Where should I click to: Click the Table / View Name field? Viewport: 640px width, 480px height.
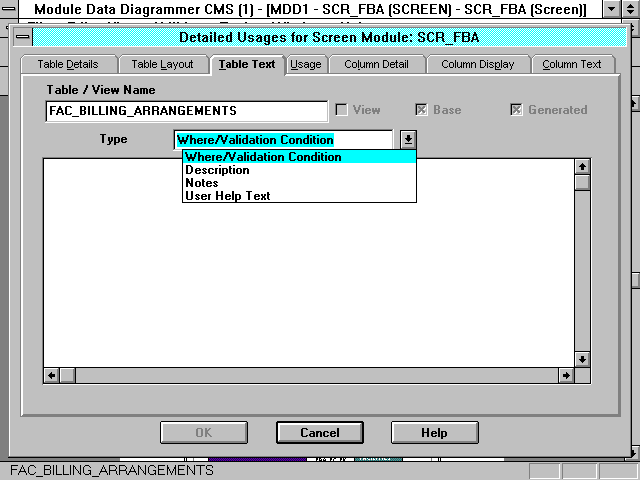(x=186, y=111)
